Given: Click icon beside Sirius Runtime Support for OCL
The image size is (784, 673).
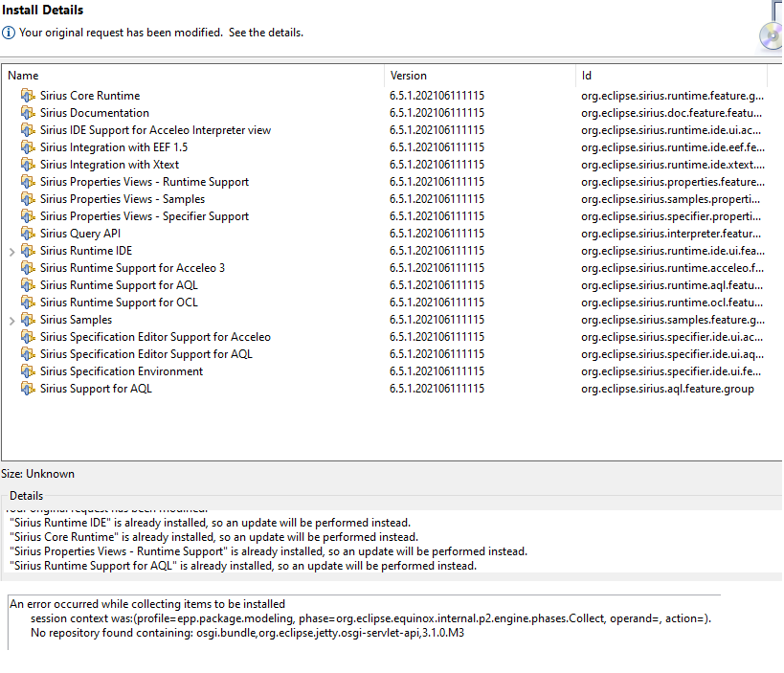Looking at the screenshot, I should coord(28,302).
